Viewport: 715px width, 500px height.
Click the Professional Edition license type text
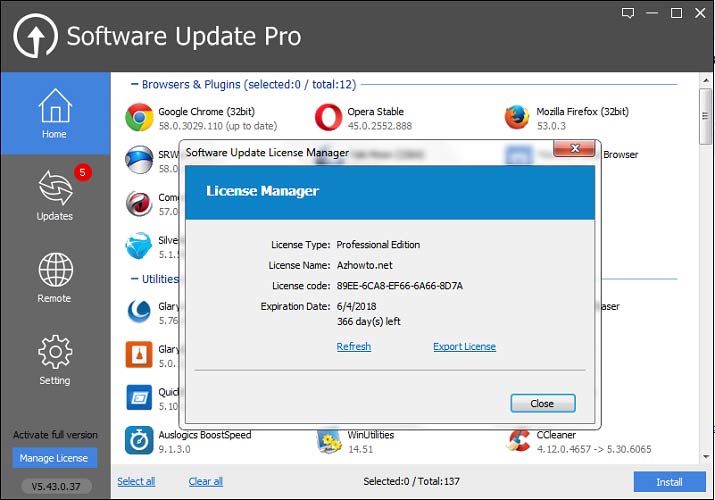point(378,245)
